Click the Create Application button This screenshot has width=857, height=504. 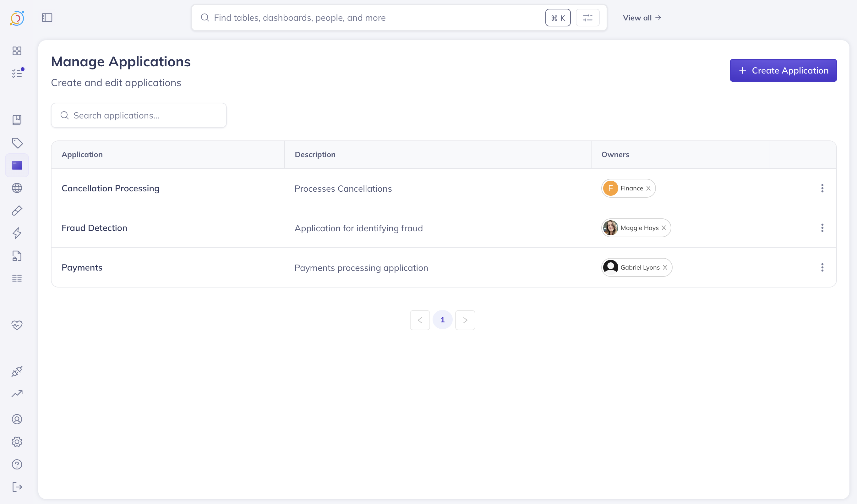(783, 70)
